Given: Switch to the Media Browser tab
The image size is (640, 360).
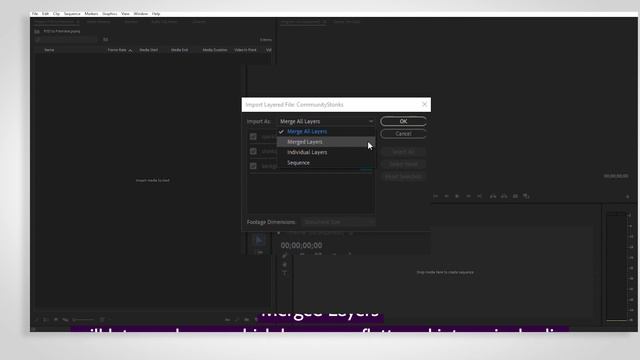Looking at the screenshot, I should click(x=98, y=22).
